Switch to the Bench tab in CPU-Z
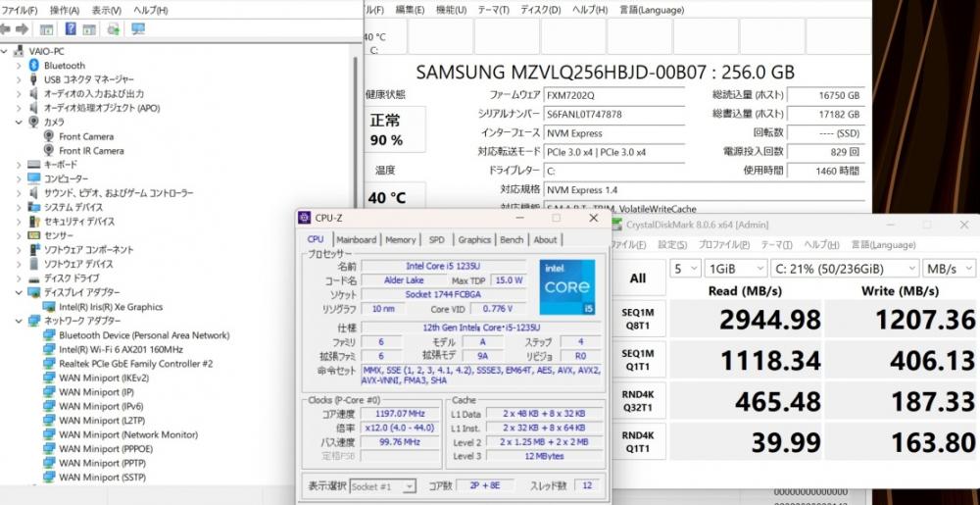980x505 pixels. click(512, 239)
